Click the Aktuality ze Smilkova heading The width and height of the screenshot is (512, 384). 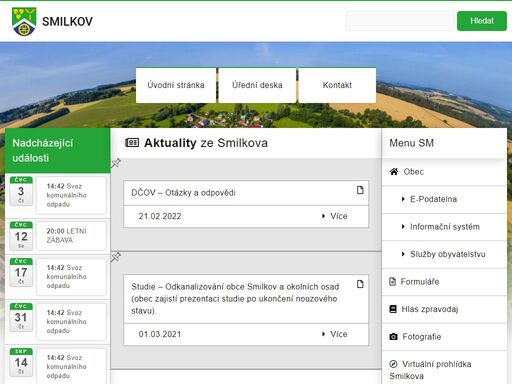[206, 143]
